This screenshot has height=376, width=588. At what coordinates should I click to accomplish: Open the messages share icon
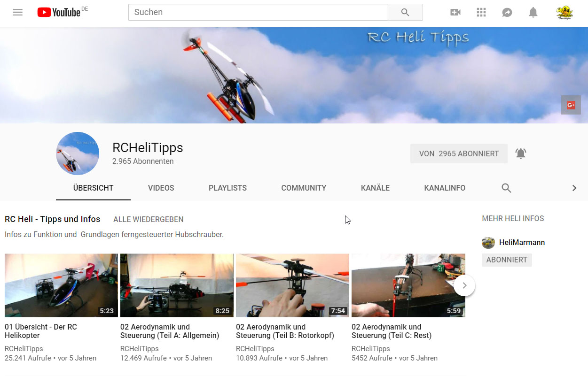(507, 13)
